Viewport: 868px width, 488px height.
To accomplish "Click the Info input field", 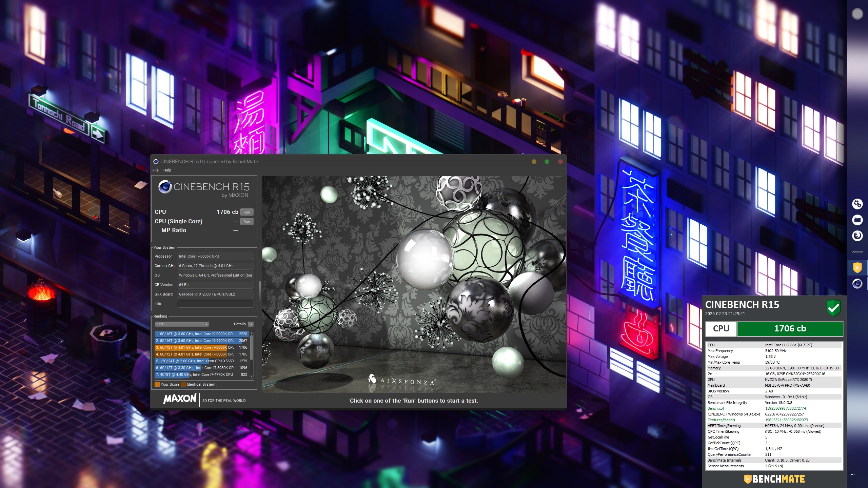I will (x=215, y=304).
